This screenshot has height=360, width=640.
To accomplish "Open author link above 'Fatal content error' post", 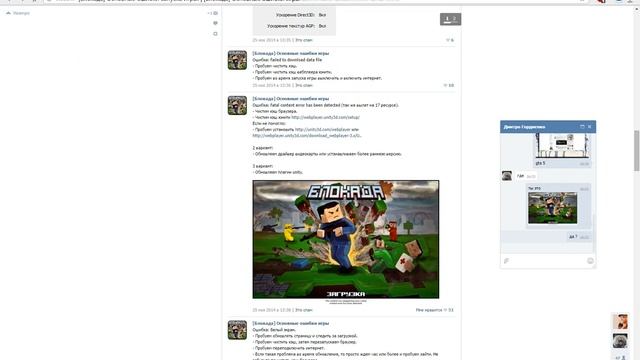I will point(291,99).
